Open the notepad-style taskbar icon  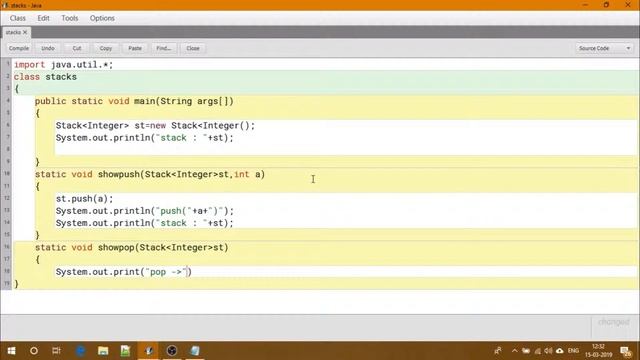[x=195, y=351]
